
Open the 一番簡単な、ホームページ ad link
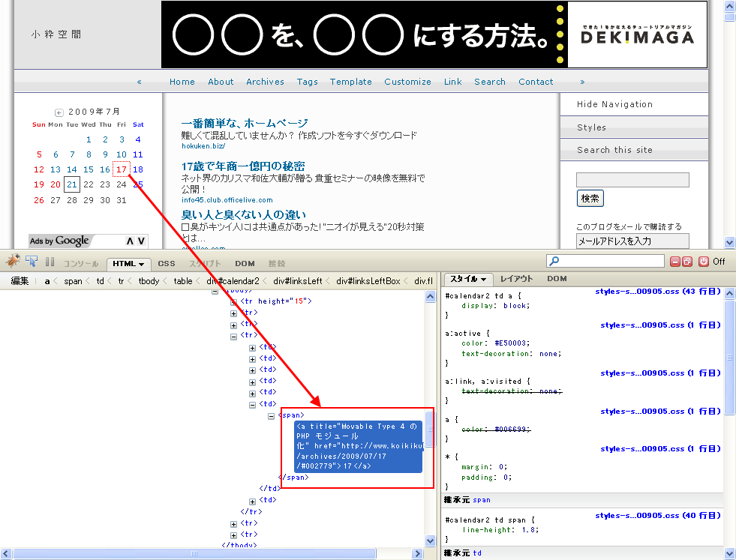point(245,124)
